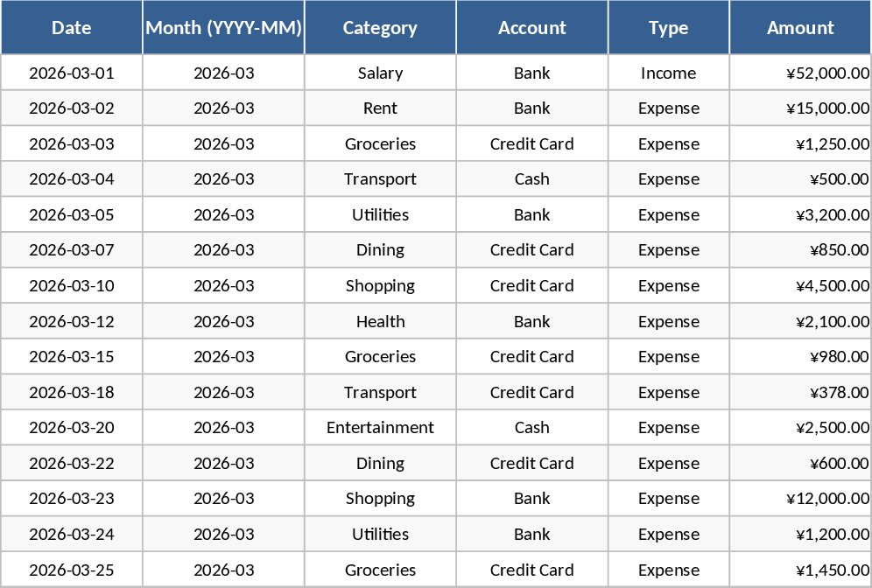This screenshot has width=872, height=588.
Task: Click the Salary category cell
Action: [x=380, y=73]
